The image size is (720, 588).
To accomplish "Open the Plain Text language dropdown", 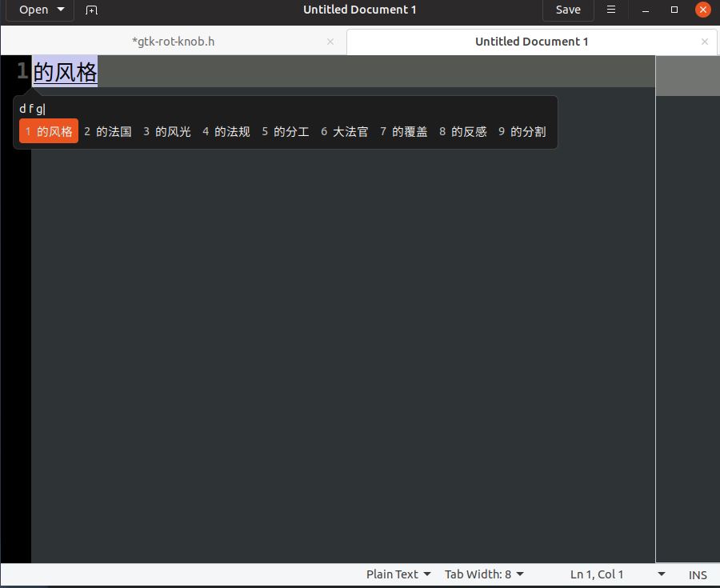I will click(398, 574).
